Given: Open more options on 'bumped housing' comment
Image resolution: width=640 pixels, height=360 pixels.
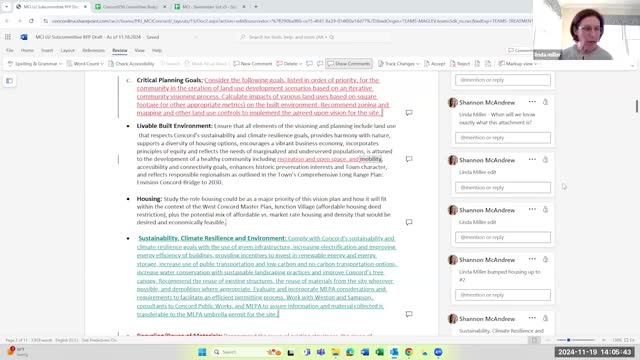Looking at the screenshot, I should coord(532,259).
